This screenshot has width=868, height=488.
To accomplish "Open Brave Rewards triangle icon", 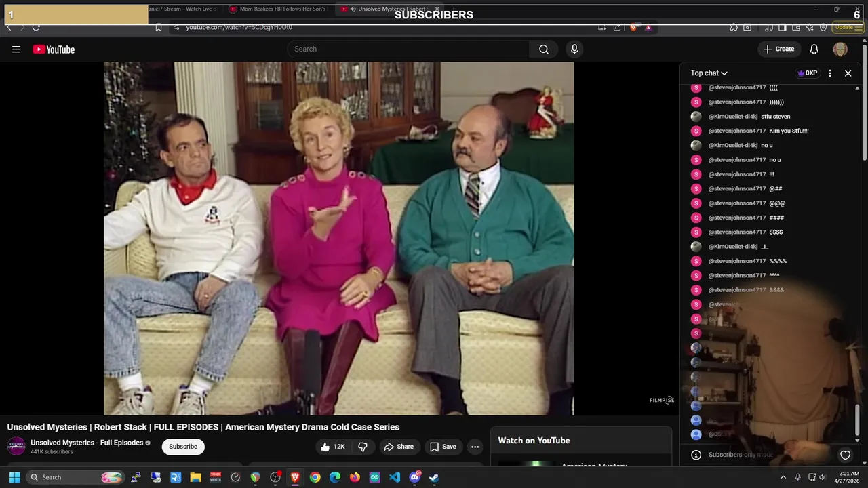I will tap(648, 27).
